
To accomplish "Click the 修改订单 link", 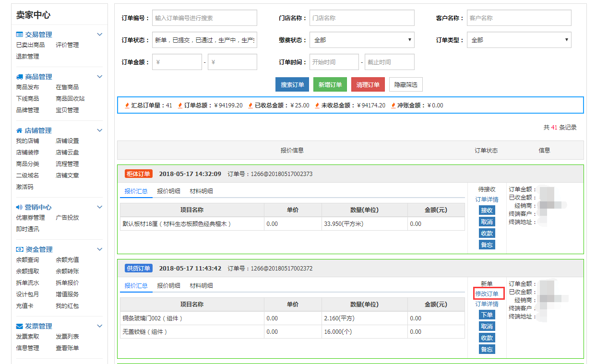I will (x=487, y=294).
